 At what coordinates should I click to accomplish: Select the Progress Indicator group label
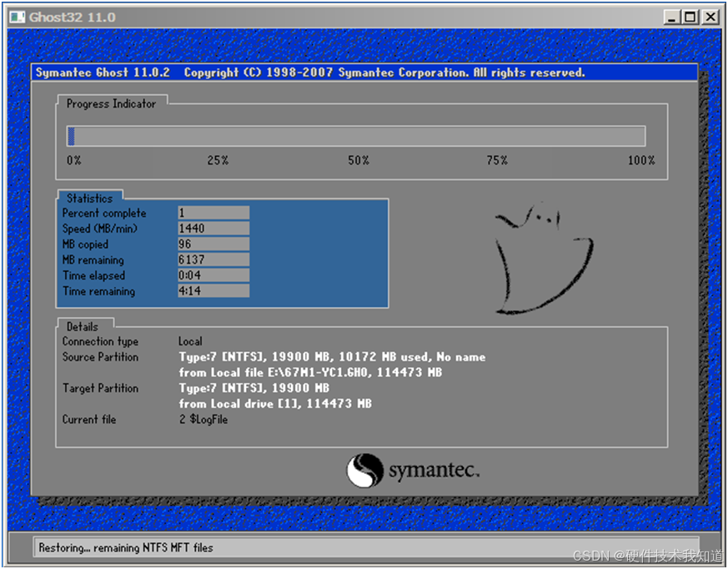tap(111, 103)
